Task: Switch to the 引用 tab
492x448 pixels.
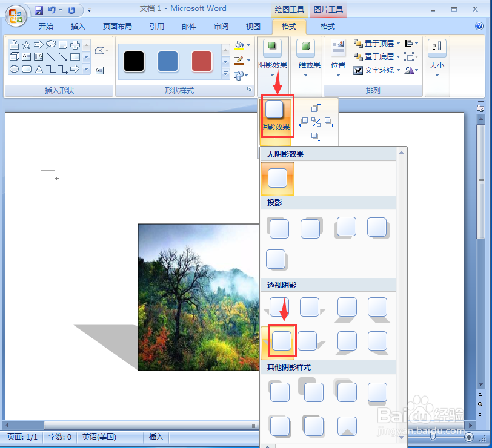Action: tap(157, 27)
